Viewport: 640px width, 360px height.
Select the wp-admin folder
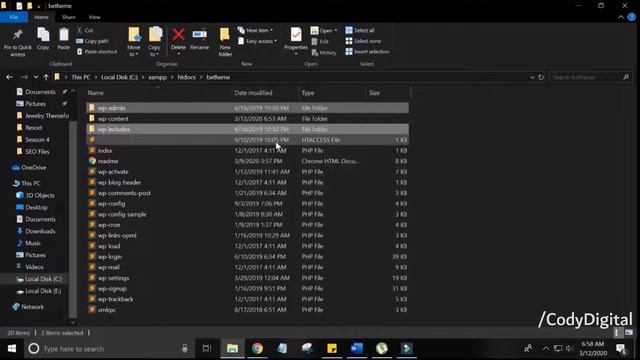247,108
